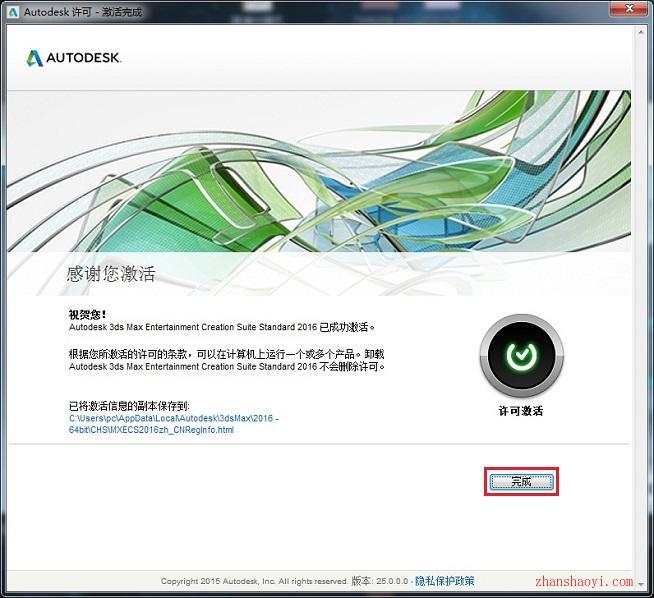Click the 已成功激活 success message line

tap(222, 327)
